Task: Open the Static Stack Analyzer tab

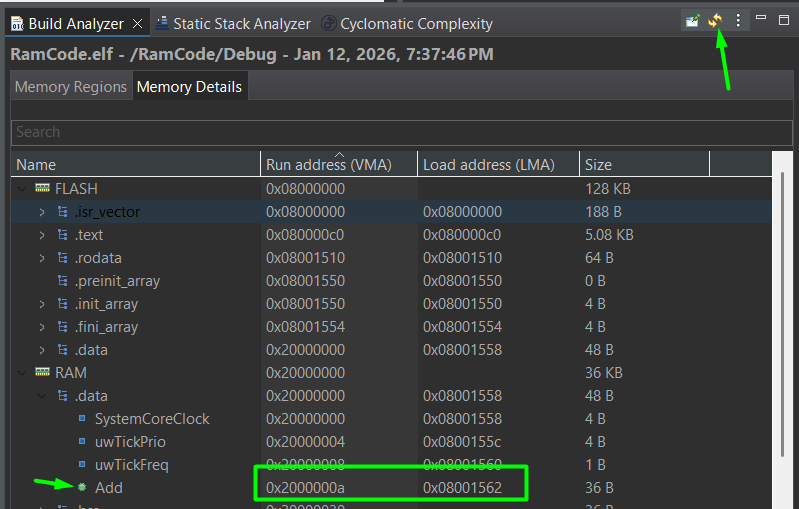Action: 231,23
